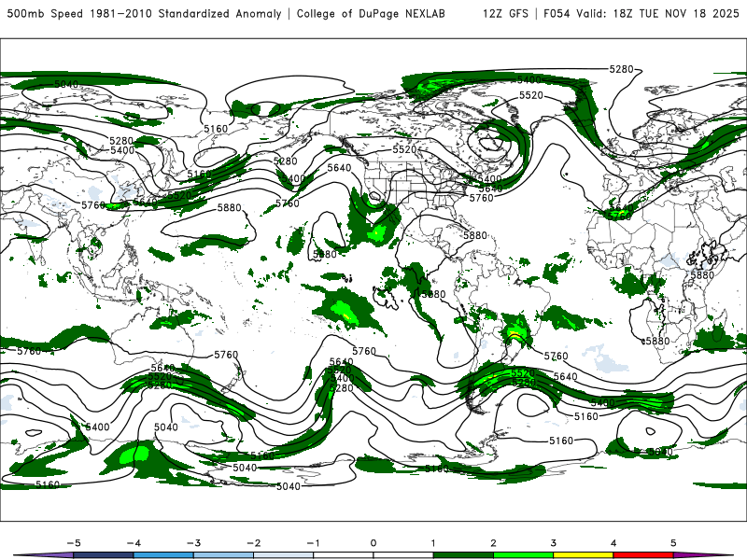This screenshot has width=747, height=560.
Task: Click the '-4' legend tick label
Action: [134, 543]
